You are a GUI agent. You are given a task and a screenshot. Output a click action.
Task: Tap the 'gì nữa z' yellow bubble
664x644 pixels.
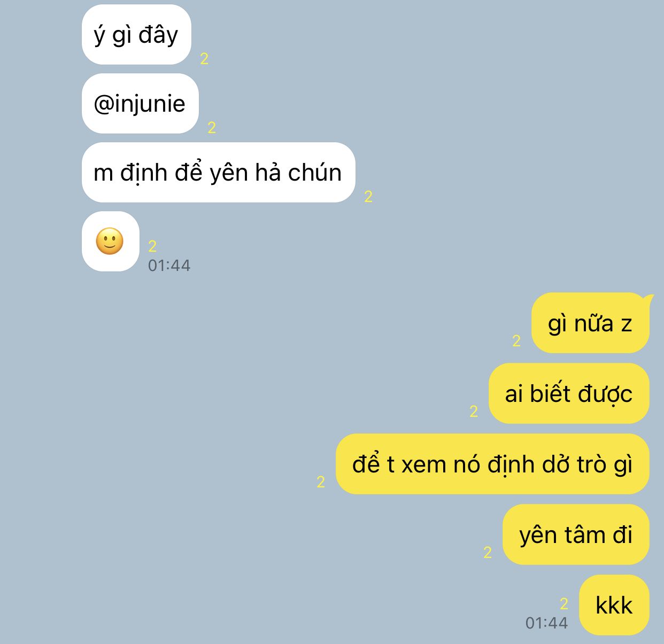coord(590,323)
